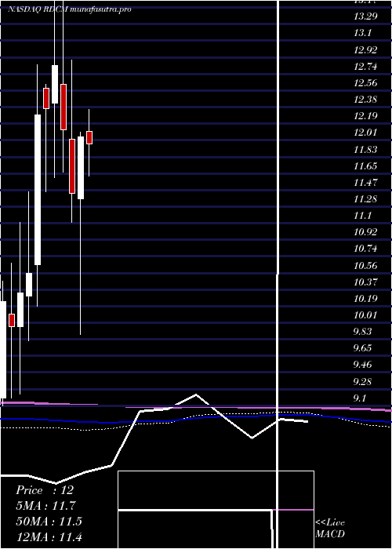Click the 13.1 price axis label

362,33
